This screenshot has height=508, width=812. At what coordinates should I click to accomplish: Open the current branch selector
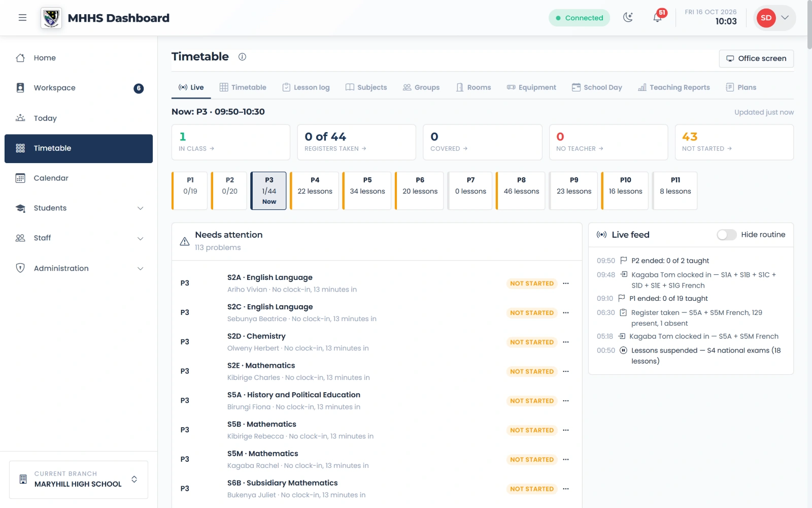click(79, 480)
